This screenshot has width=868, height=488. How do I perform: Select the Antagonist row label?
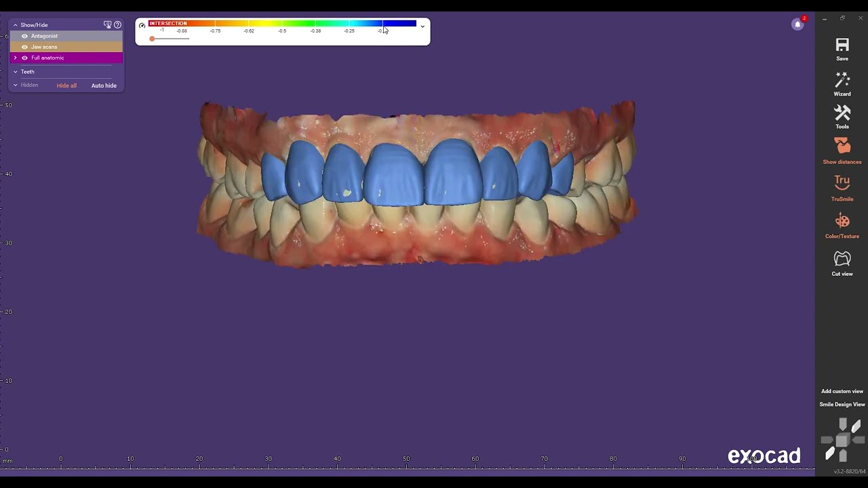(x=44, y=36)
